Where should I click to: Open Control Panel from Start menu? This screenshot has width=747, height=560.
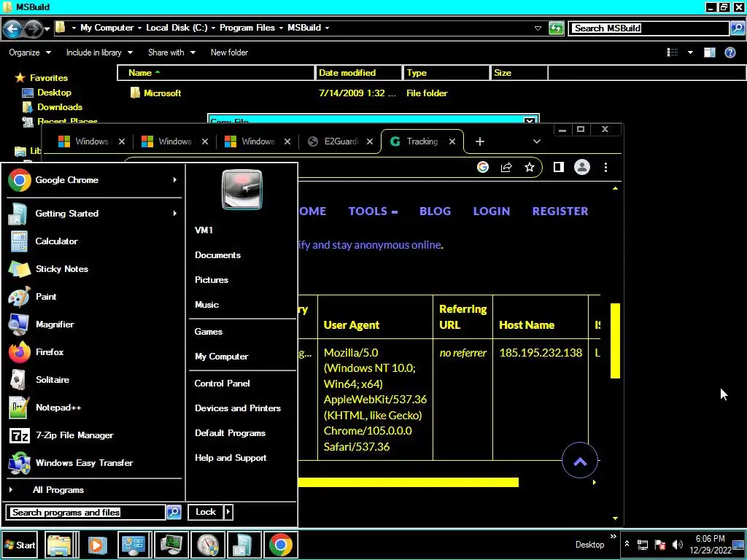[x=222, y=384]
